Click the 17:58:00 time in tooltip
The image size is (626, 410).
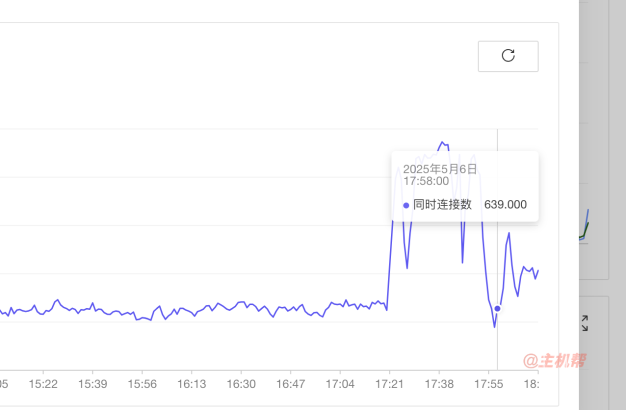(426, 181)
